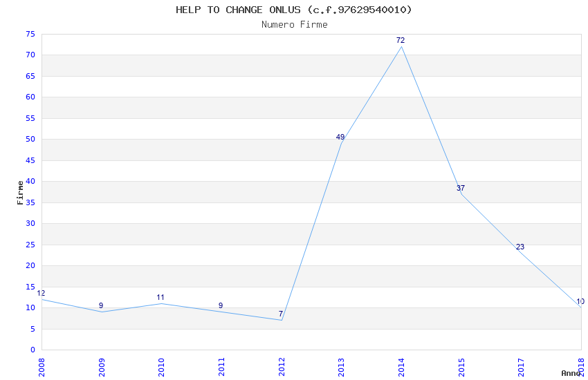Click the y-axis value 30
The width and height of the screenshot is (588, 380).
(x=30, y=223)
